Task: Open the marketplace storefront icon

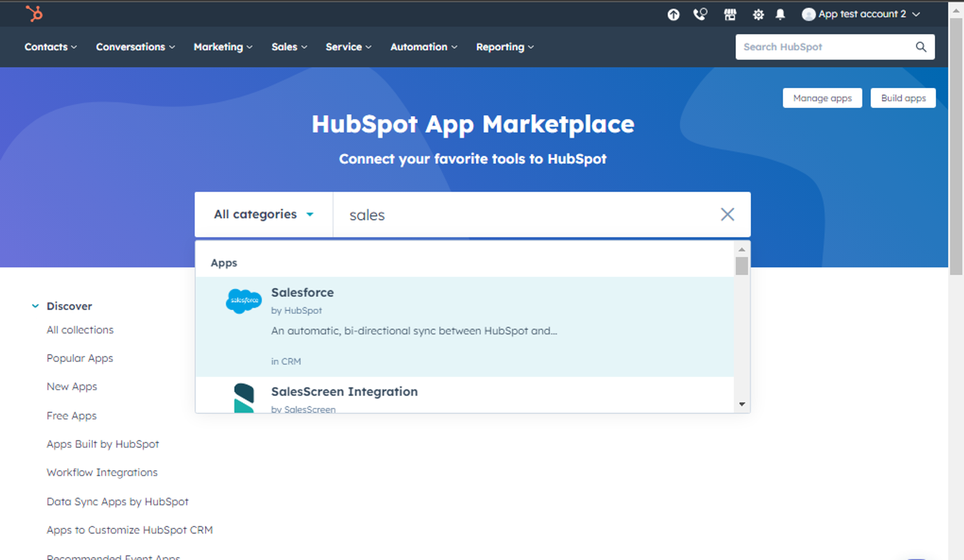Action: pos(730,14)
